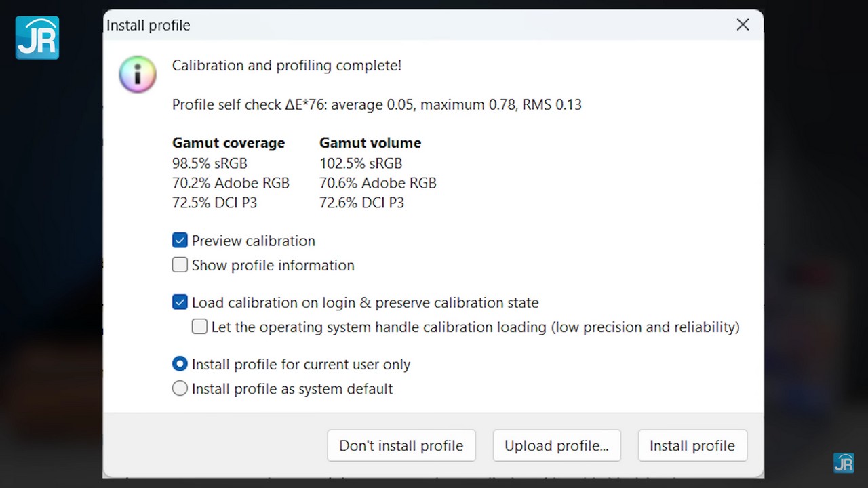868x488 pixels.
Task: Choose Install profile as system default
Action: [x=180, y=388]
